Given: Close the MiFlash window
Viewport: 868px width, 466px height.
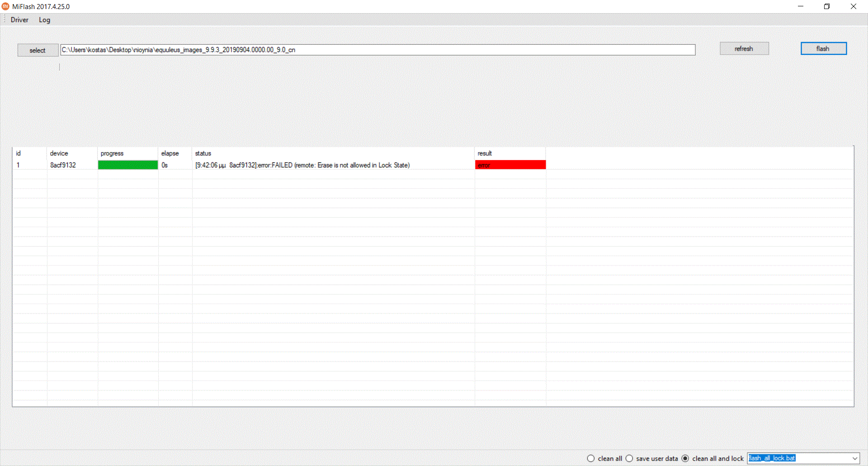Looking at the screenshot, I should (x=854, y=6).
